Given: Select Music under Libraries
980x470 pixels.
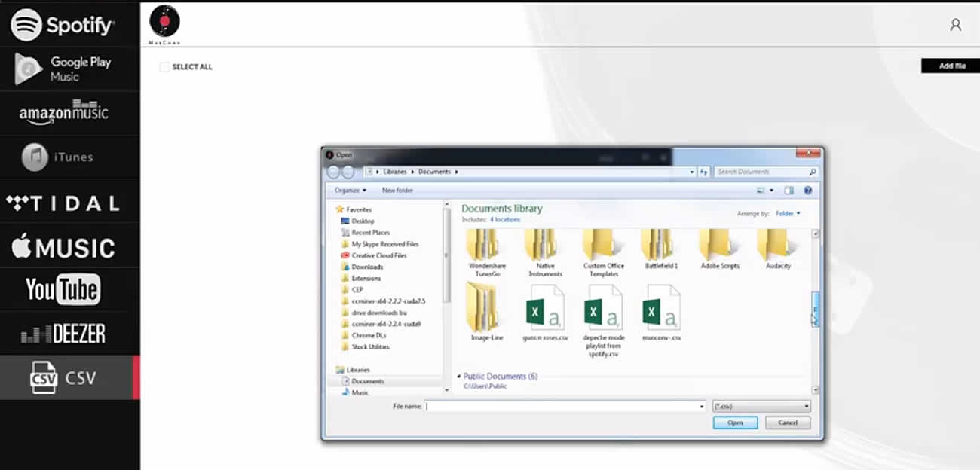Looking at the screenshot, I should (354, 392).
